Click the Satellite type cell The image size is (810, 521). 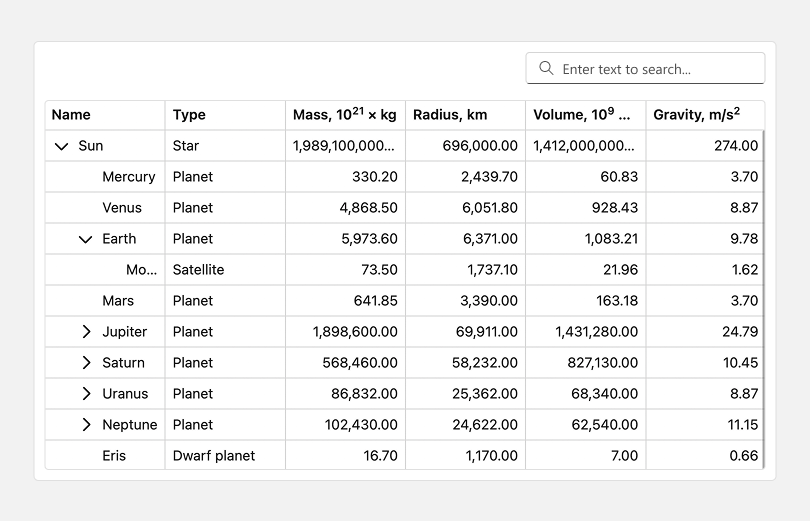tap(198, 270)
